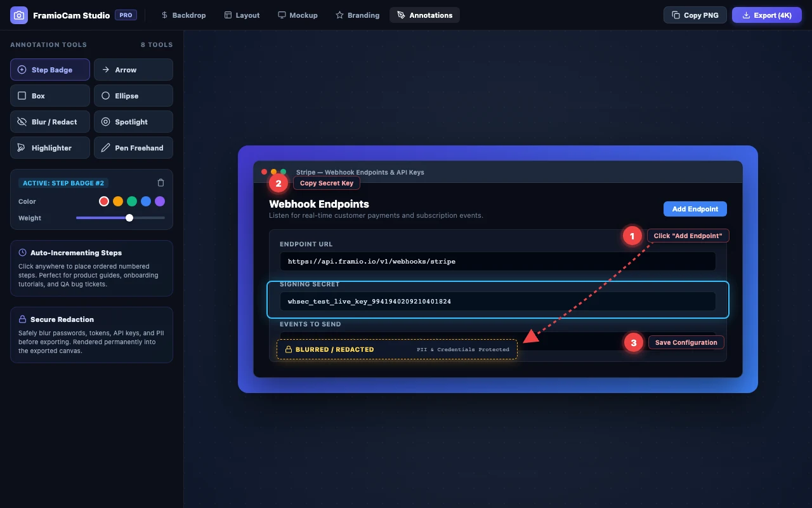Click the "Color" label in the properties panel
The height and width of the screenshot is (508, 812).
tap(27, 201)
